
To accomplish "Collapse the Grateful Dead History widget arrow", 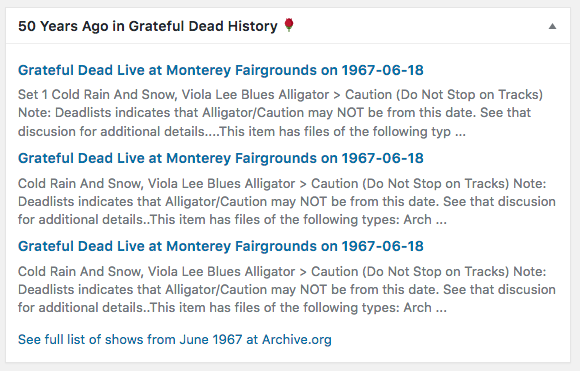I will tap(552, 26).
